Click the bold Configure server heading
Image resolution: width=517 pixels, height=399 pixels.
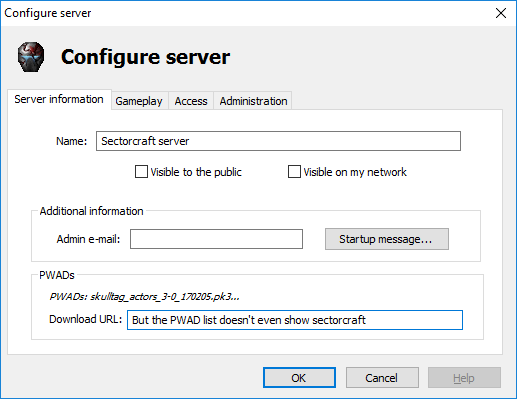[x=145, y=57]
